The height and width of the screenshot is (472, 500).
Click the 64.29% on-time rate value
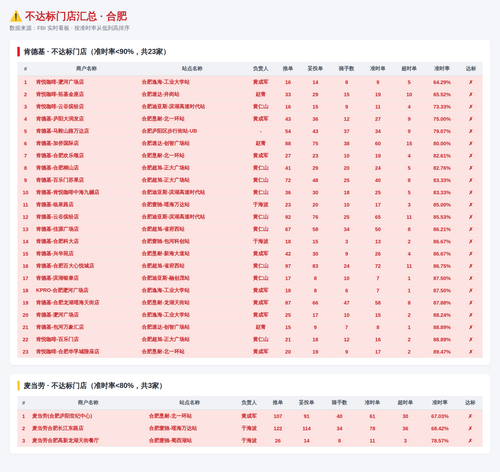click(x=442, y=82)
